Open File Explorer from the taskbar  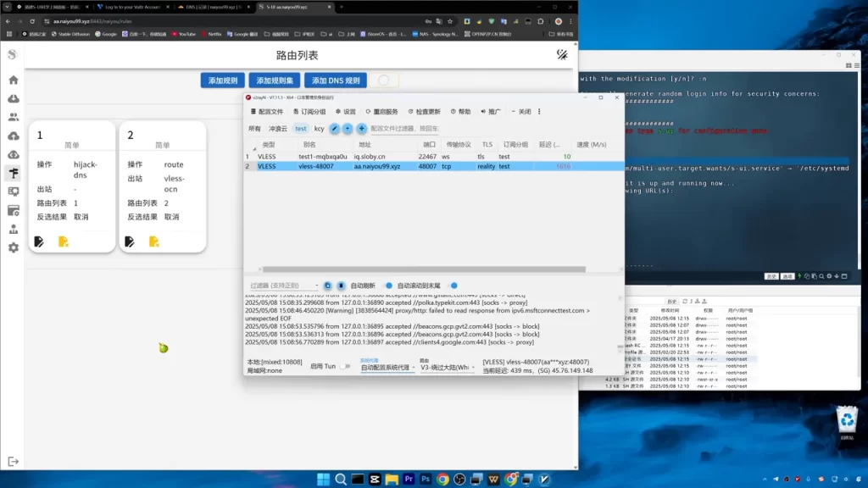point(392,480)
